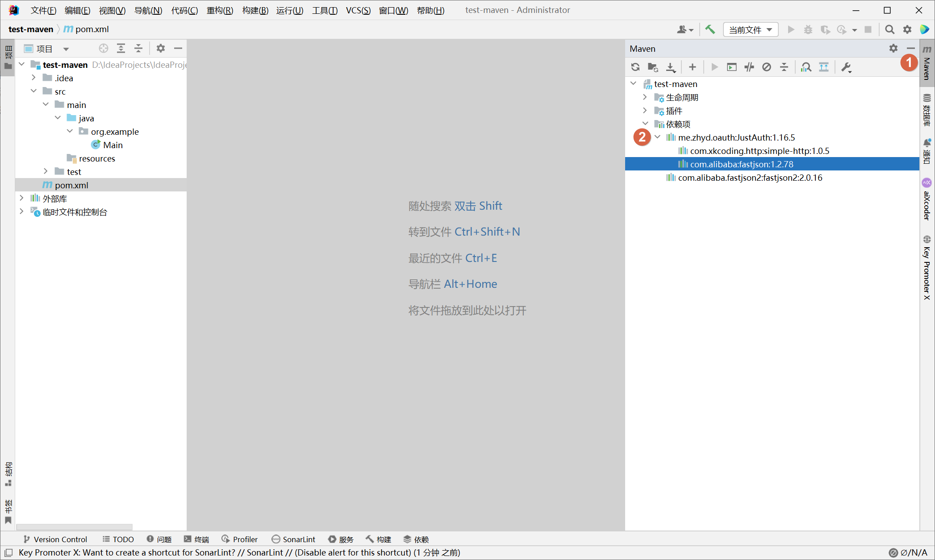Toggle skip tests mode
The width and height of the screenshot is (935, 560).
(x=767, y=67)
